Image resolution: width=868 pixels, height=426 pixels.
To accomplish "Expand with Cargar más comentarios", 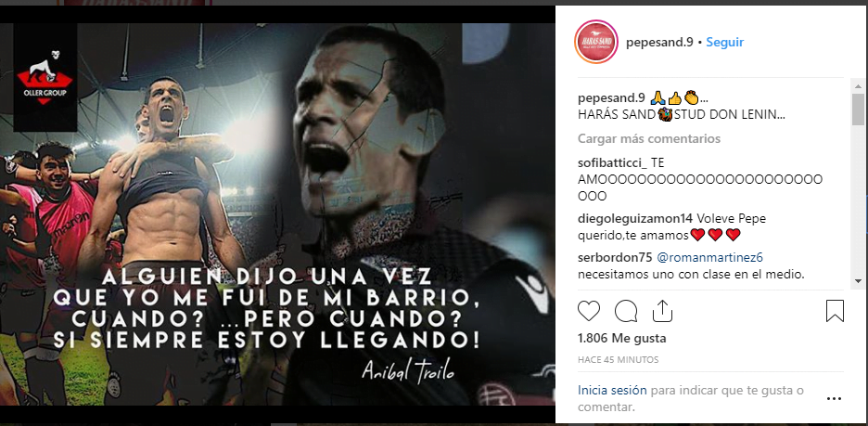I will pyautogui.click(x=649, y=138).
